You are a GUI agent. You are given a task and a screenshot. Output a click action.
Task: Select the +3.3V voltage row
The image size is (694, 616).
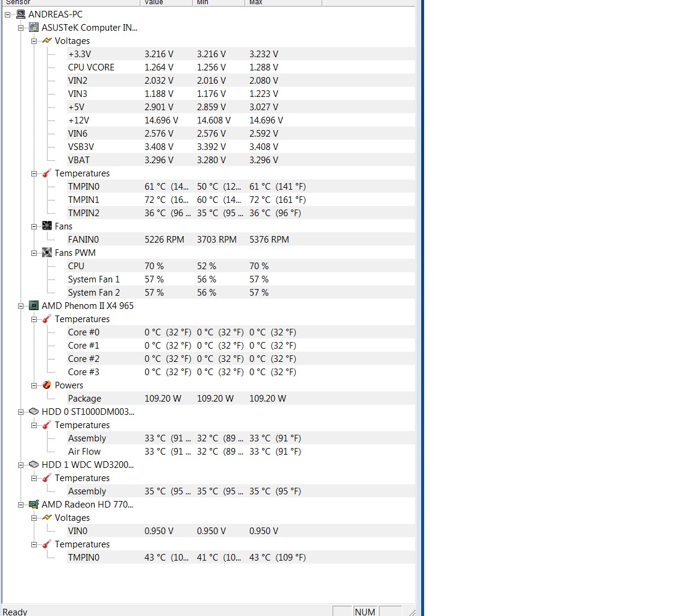[241, 54]
